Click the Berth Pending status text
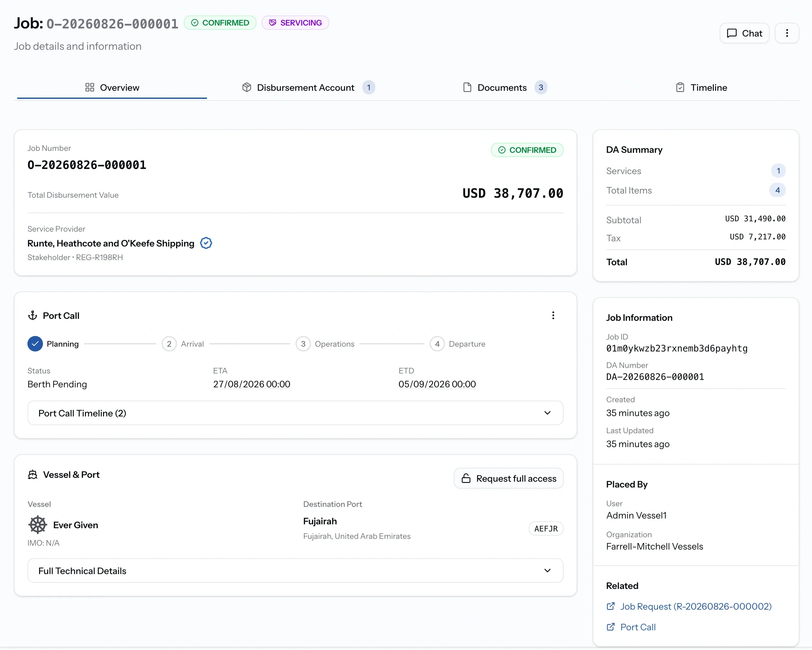The height and width of the screenshot is (650, 812). [57, 384]
